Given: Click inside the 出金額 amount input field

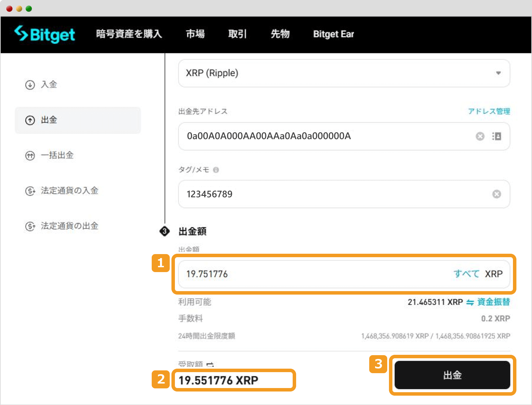Looking at the screenshot, I should [277, 274].
